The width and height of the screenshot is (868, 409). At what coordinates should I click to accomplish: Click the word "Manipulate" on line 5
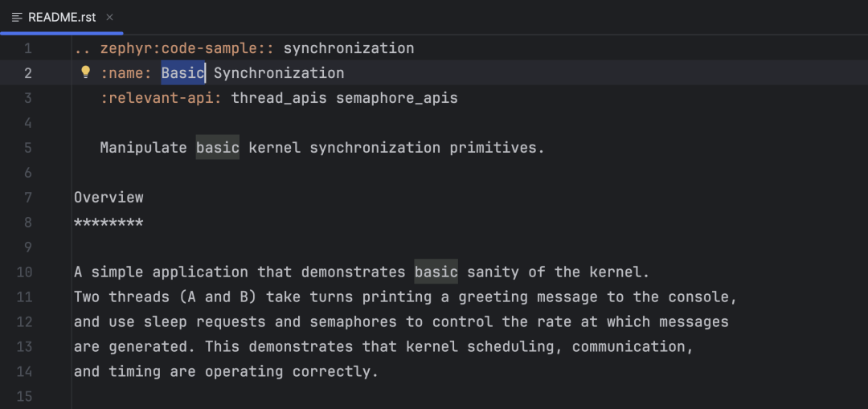[143, 148]
